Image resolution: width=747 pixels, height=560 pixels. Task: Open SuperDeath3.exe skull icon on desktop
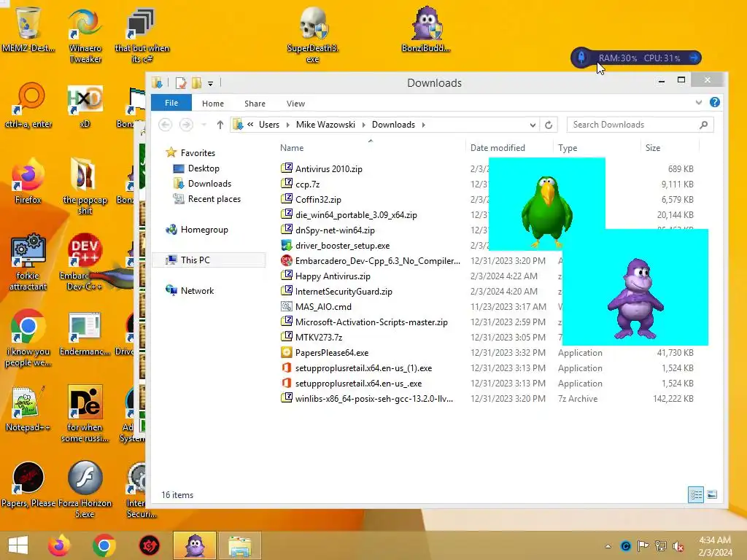(x=312, y=34)
